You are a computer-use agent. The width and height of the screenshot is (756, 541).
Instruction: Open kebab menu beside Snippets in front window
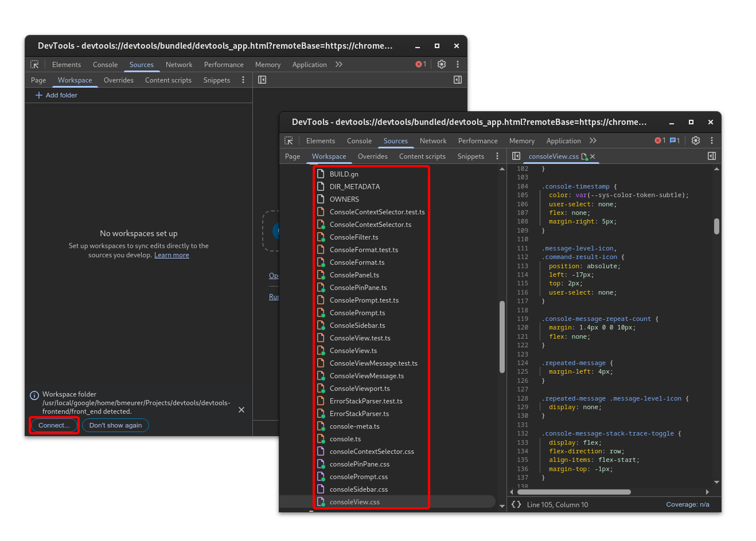click(x=497, y=156)
